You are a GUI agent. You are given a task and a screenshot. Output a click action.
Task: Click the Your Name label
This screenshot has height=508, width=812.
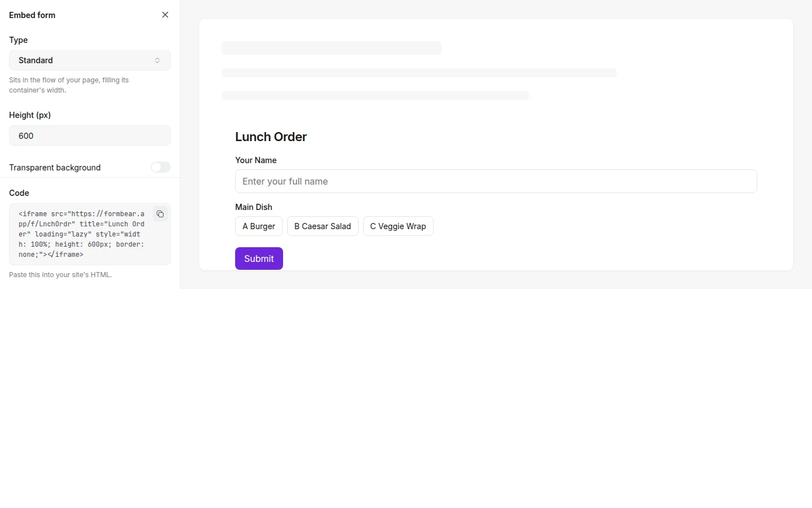point(256,160)
